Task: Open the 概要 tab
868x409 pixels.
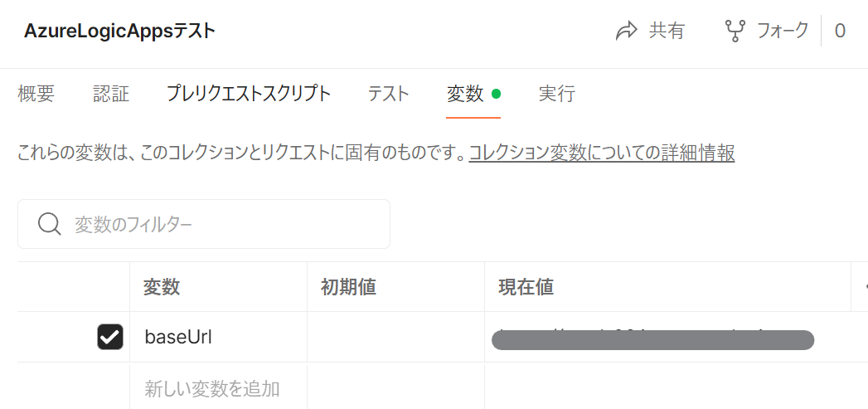Action: [x=36, y=95]
